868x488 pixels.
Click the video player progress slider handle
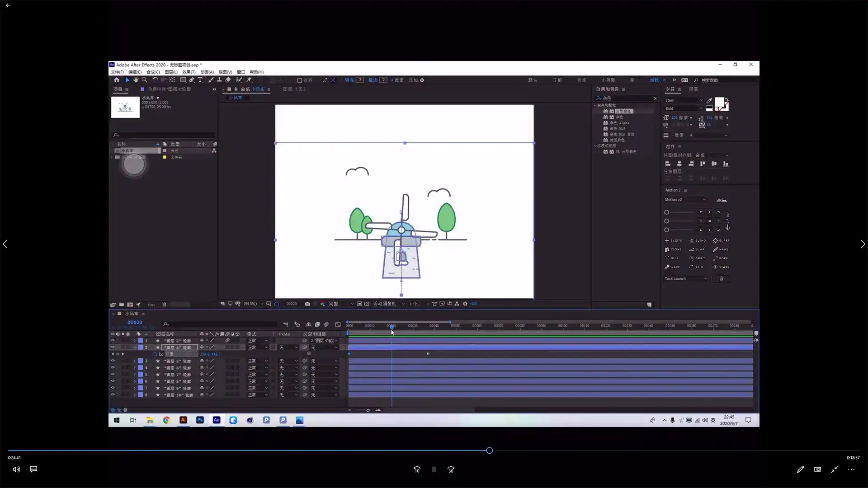(490, 450)
